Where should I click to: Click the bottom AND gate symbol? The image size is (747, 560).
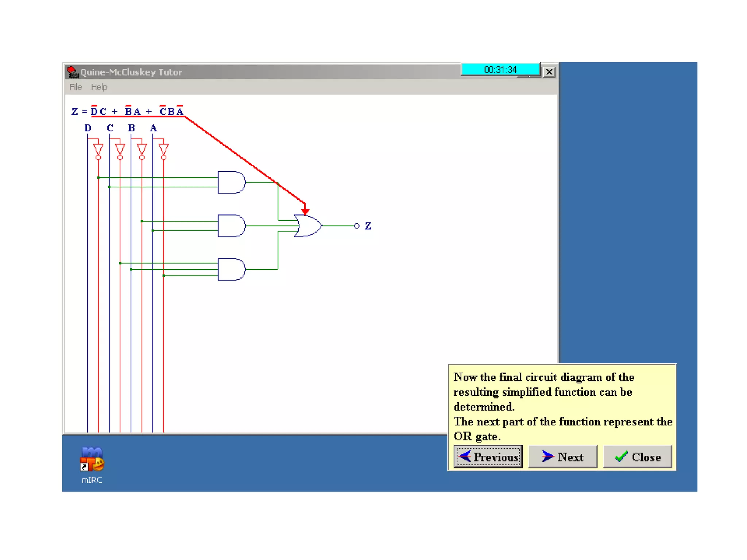click(x=231, y=269)
